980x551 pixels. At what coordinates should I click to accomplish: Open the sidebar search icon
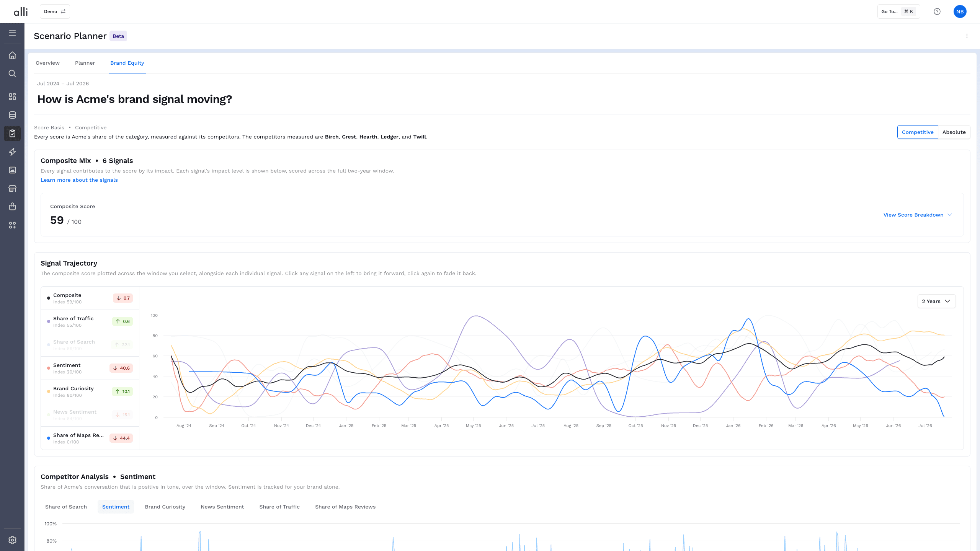click(12, 74)
